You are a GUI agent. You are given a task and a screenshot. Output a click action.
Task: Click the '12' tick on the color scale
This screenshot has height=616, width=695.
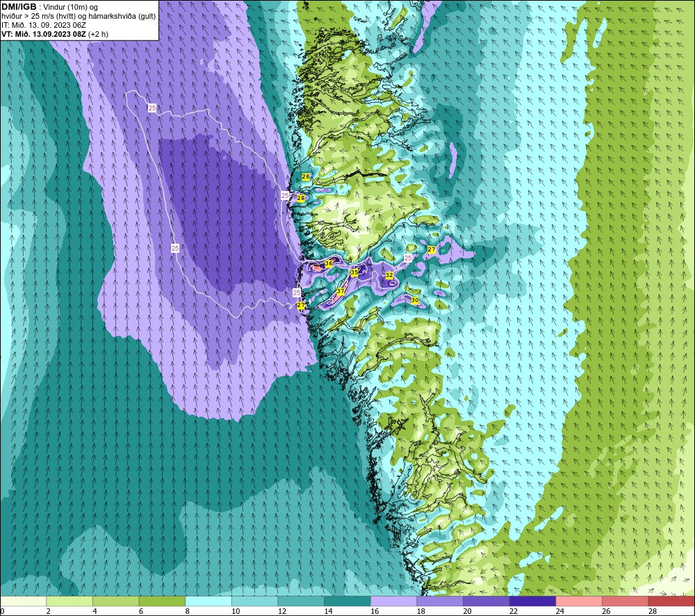[282, 611]
